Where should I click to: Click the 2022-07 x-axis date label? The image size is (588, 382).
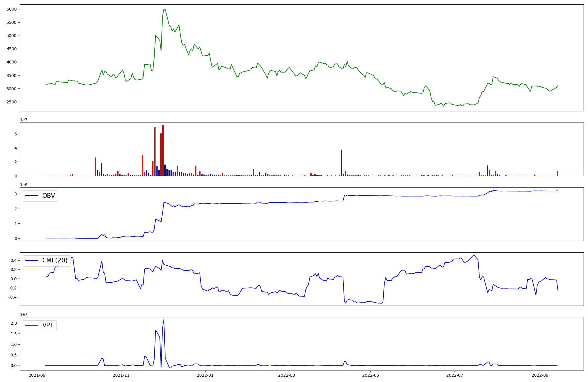455,375
